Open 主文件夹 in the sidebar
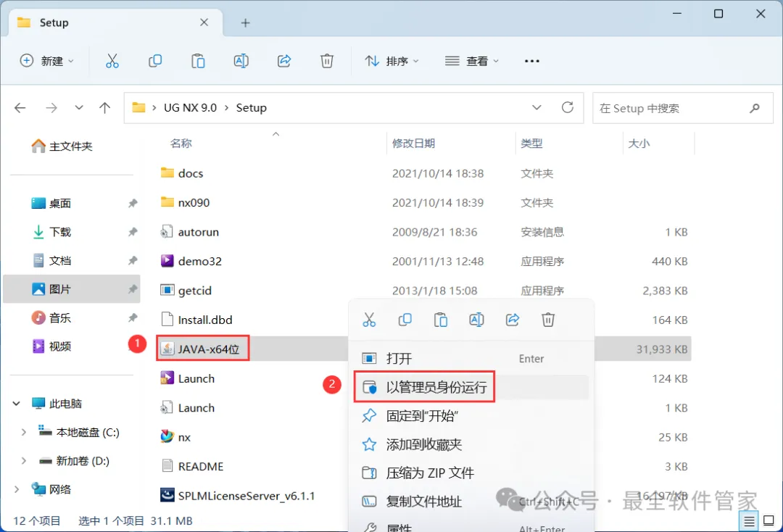The width and height of the screenshot is (783, 532). coord(62,146)
